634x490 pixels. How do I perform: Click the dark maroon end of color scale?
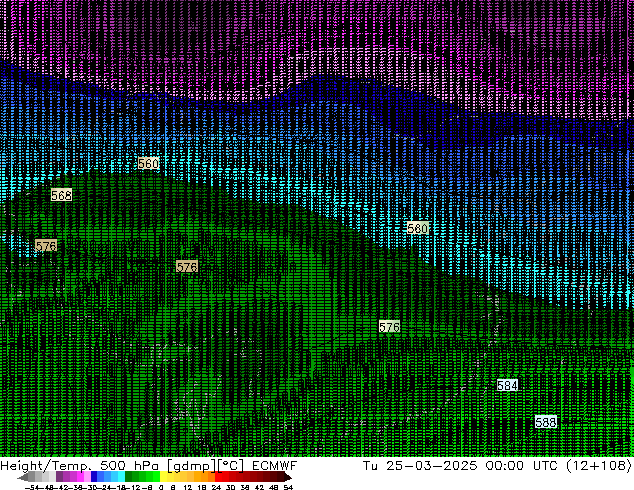[x=288, y=477]
